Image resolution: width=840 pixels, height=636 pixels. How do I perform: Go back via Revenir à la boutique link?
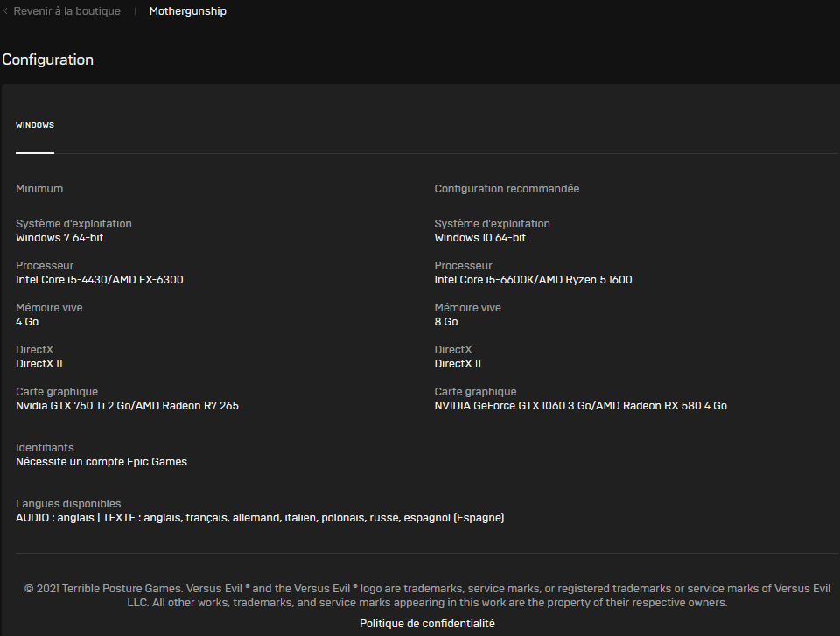point(67,11)
